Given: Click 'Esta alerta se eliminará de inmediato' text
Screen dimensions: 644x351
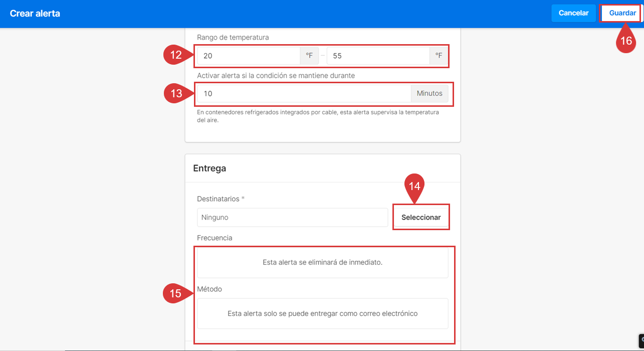Looking at the screenshot, I should 323,262.
